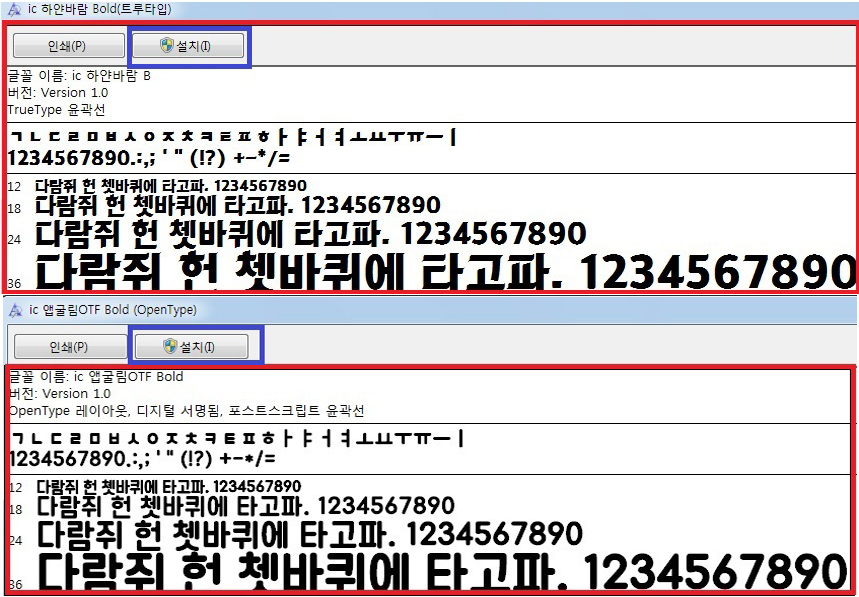Image resolution: width=859 pixels, height=597 pixels.
Task: Click '버전: Version 1.0' in the ic 하얀바람 window
Action: 58,93
